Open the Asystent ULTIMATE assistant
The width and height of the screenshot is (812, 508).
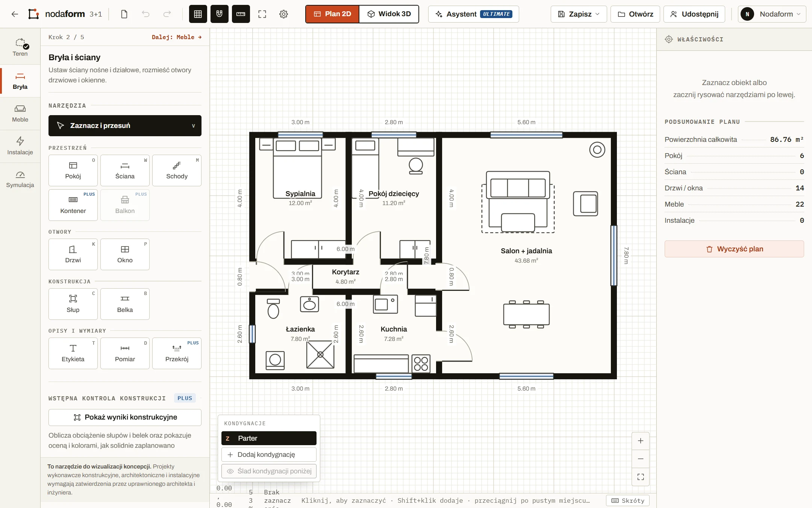[474, 14]
